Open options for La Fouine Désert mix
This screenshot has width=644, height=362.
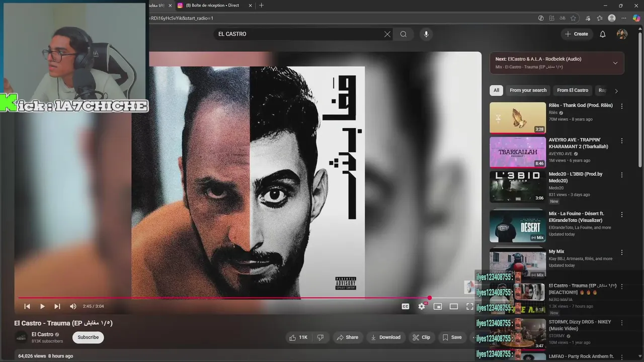click(622, 214)
